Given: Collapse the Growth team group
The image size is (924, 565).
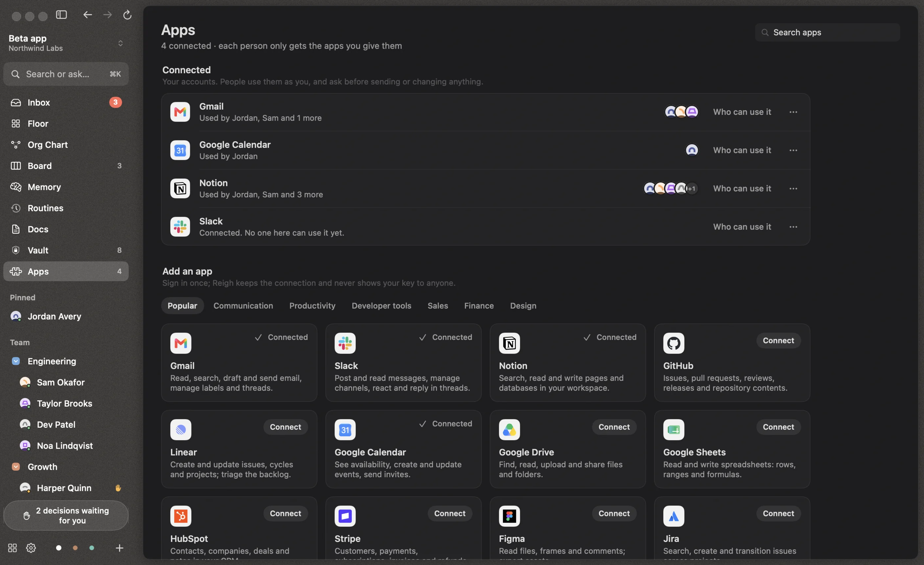Looking at the screenshot, I should pyautogui.click(x=16, y=467).
